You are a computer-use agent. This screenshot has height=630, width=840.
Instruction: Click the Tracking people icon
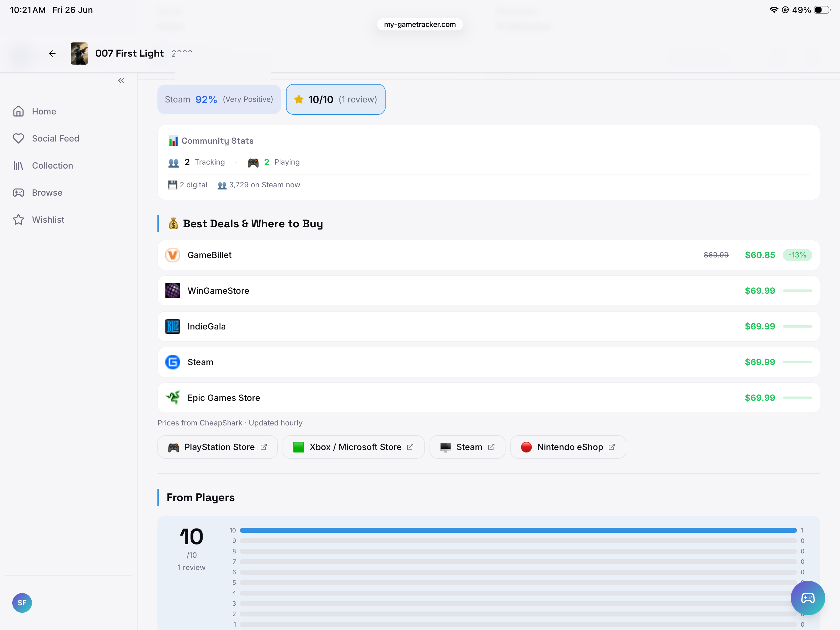click(x=173, y=163)
